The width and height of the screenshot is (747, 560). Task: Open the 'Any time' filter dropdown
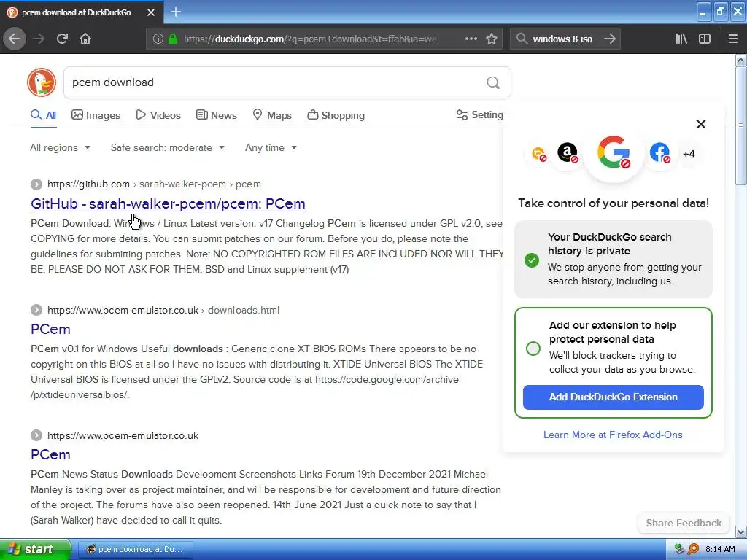pos(271,147)
